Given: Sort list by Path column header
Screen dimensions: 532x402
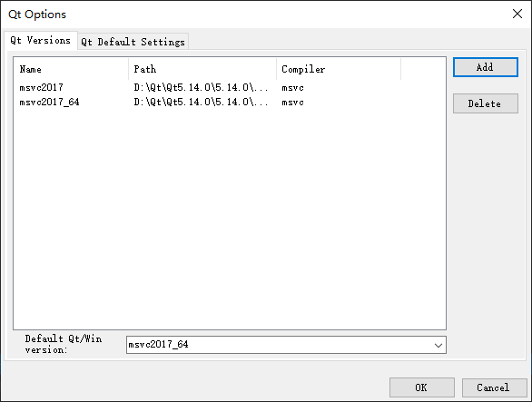Looking at the screenshot, I should (x=202, y=69).
